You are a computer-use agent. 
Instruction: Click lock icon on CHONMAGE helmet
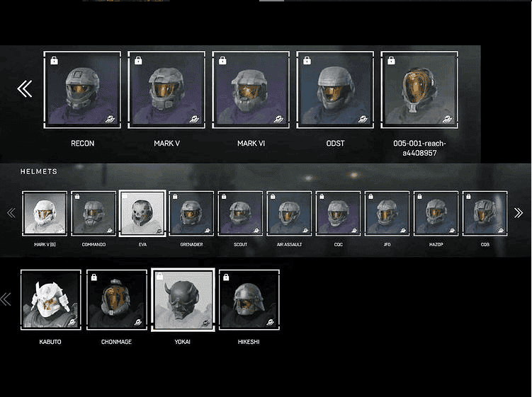point(94,277)
